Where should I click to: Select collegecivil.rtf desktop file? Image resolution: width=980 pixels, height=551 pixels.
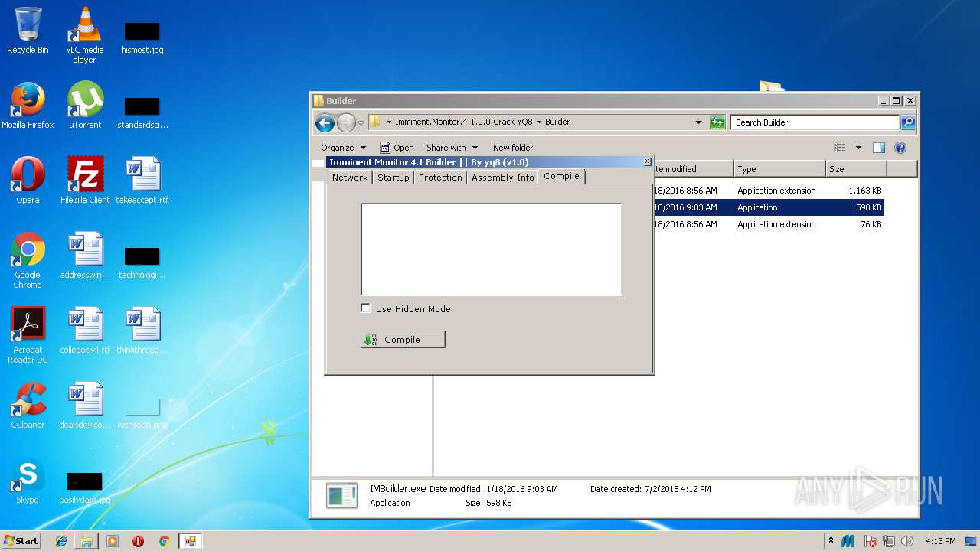coord(84,331)
